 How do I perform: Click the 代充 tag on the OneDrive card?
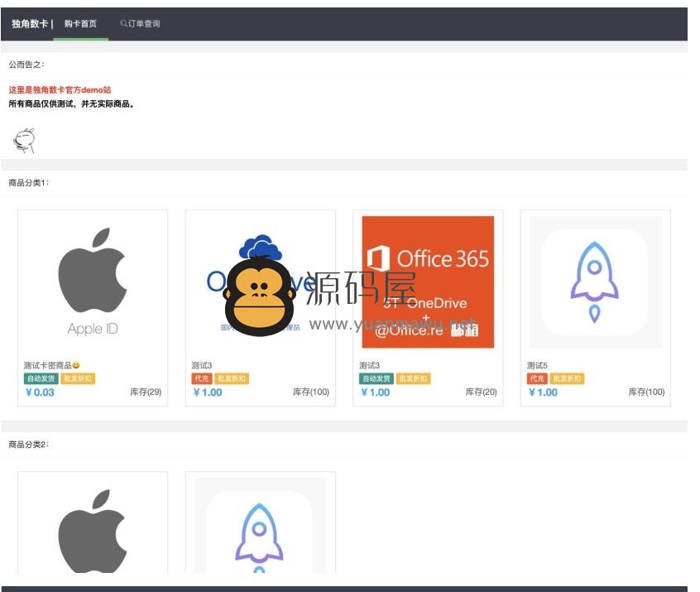pos(201,379)
